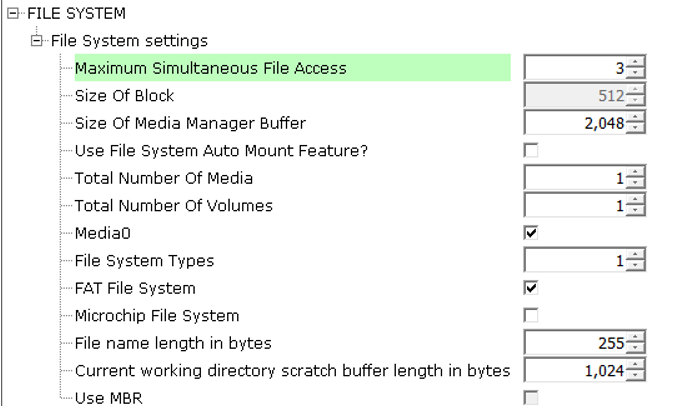Click the Media Manager Buffer value field
This screenshot has height=406, width=678.
coord(575,123)
